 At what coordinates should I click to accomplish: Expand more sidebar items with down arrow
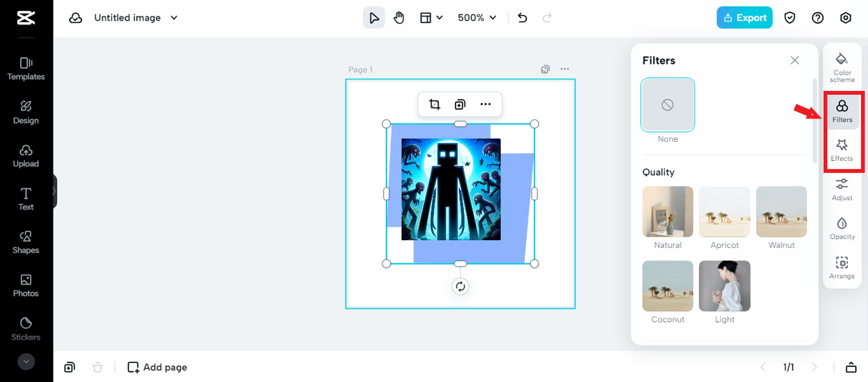click(26, 362)
